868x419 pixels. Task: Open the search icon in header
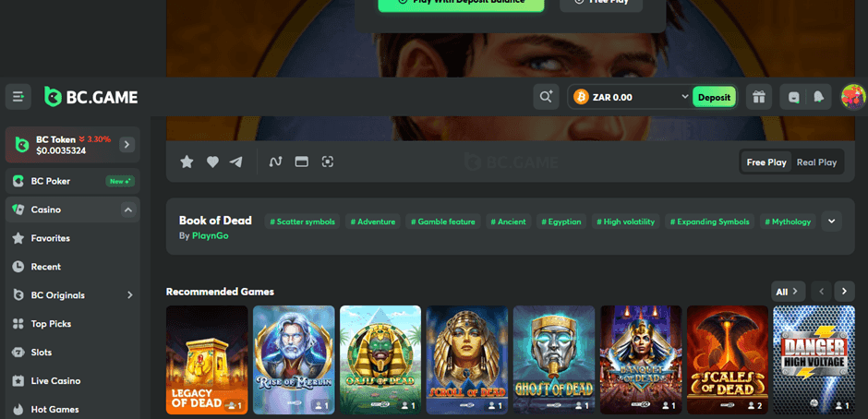pyautogui.click(x=546, y=97)
